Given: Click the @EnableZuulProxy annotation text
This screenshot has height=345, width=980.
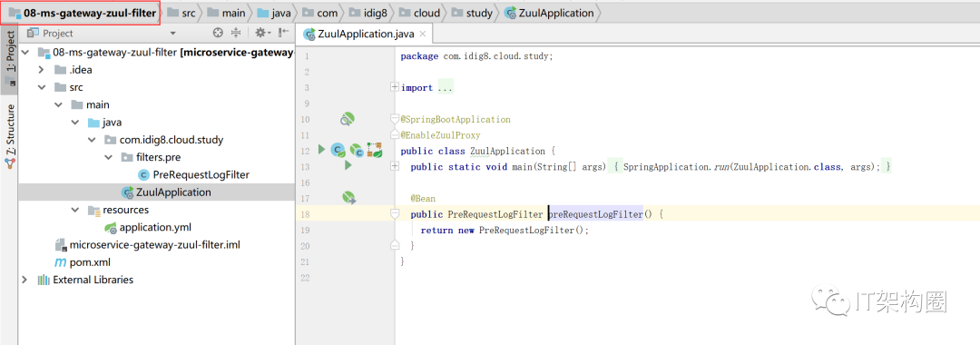Looking at the screenshot, I should tap(440, 135).
